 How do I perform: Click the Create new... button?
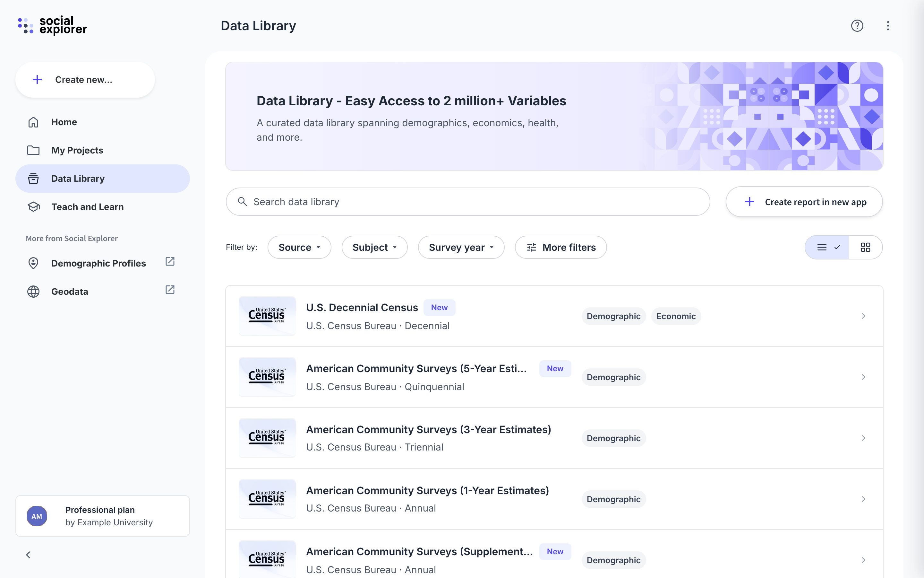tap(85, 80)
